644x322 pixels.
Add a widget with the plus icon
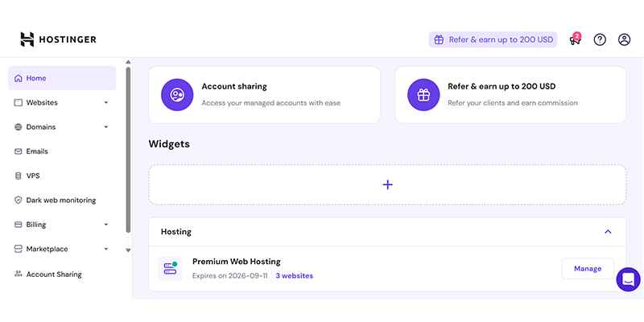pyautogui.click(x=387, y=185)
